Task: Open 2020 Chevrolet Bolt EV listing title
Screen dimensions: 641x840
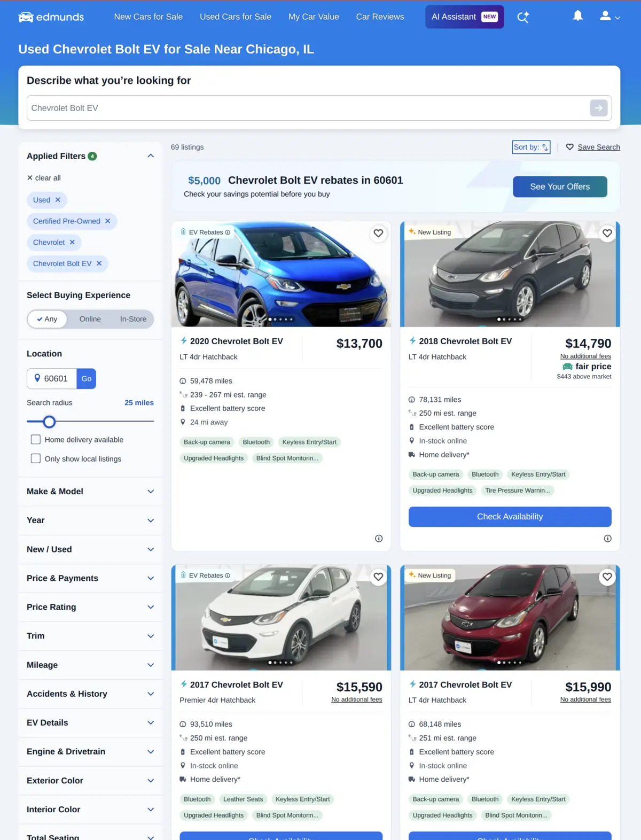Action: (237, 341)
